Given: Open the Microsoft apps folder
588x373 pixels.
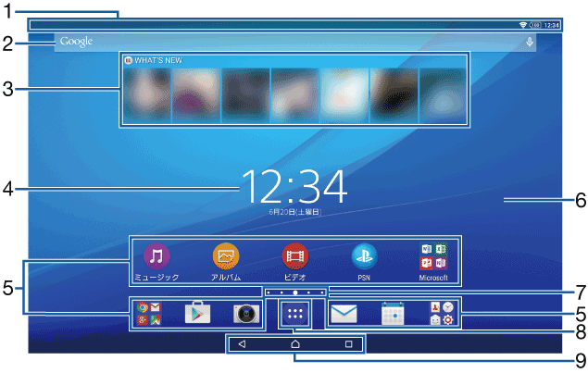Looking at the screenshot, I should (x=432, y=255).
